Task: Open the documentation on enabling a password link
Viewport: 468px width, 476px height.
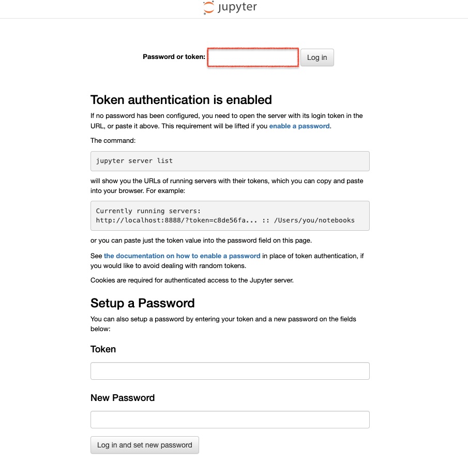Action: [x=182, y=256]
